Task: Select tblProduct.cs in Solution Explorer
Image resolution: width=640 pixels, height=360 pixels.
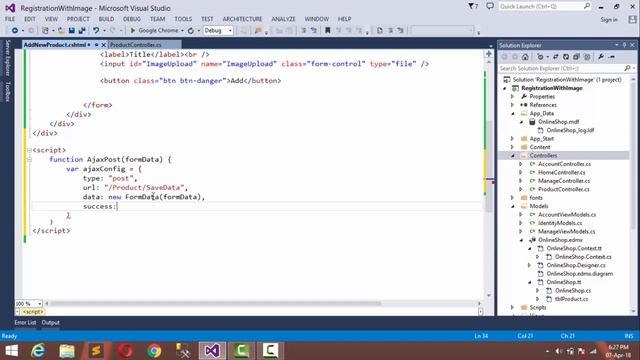Action: tap(571, 299)
